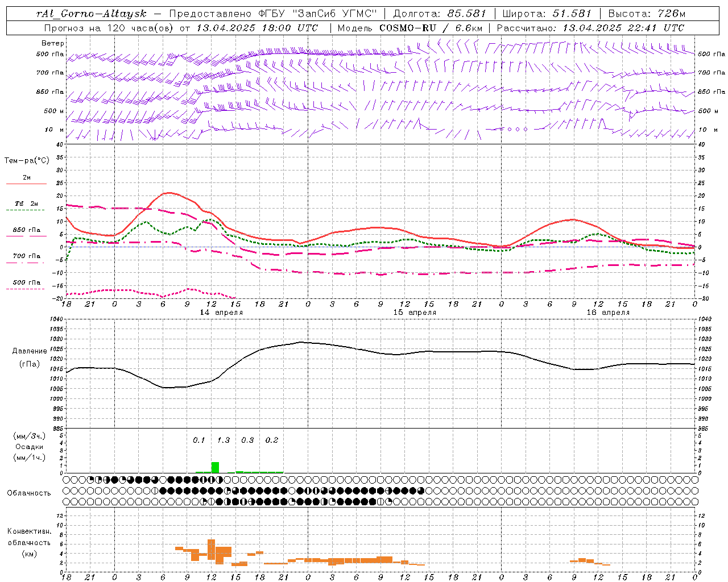Click the '500 м' wind level label on left
This screenshot has width=728, height=582.
pyautogui.click(x=54, y=111)
